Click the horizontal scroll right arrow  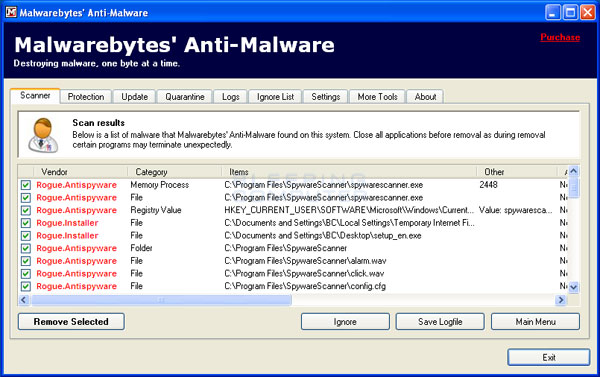click(561, 300)
